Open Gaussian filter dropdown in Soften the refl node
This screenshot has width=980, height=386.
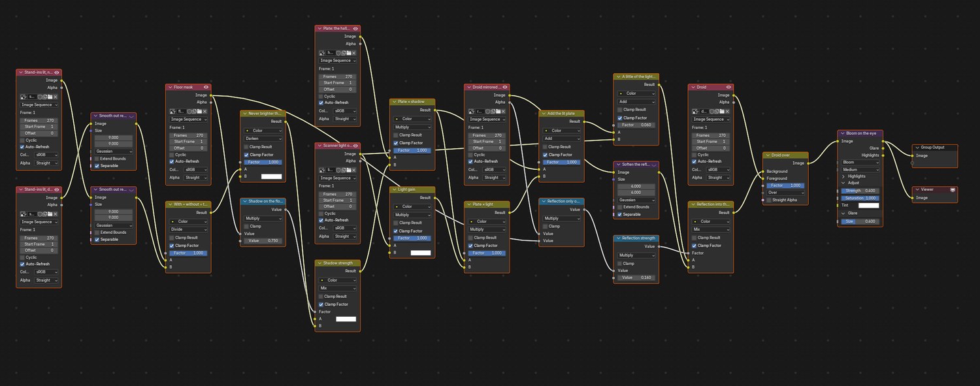coord(637,200)
